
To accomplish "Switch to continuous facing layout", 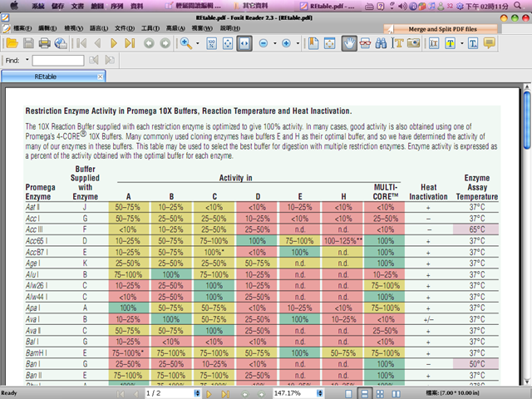I will 380,393.
